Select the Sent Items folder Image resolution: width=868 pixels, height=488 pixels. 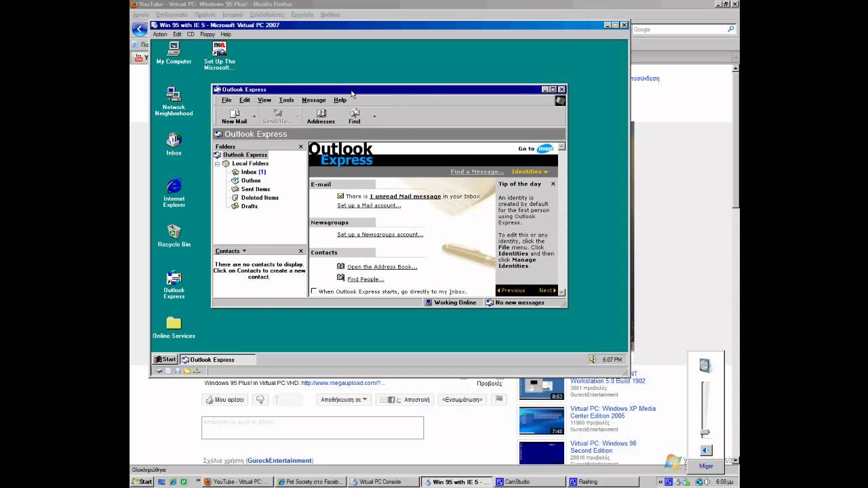255,189
